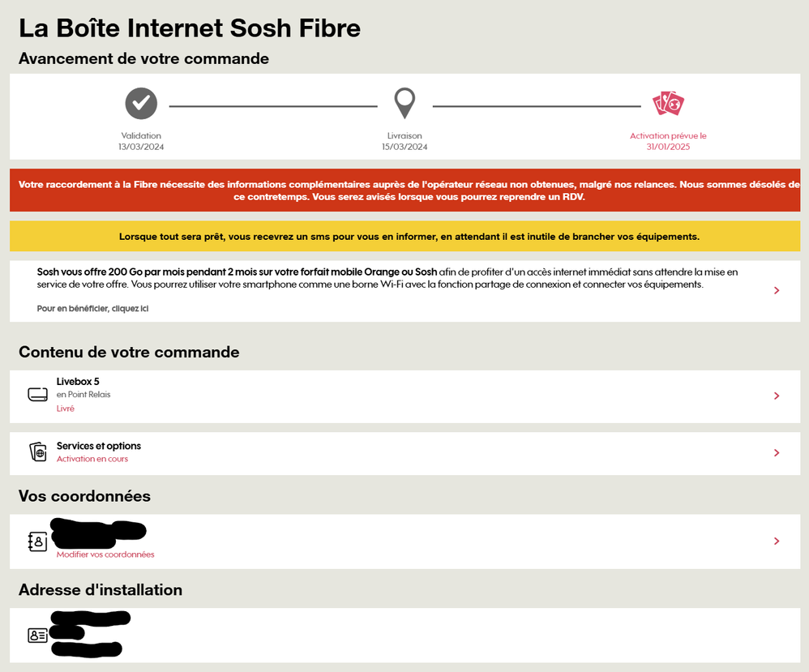This screenshot has height=672, width=809.
Task: Click the Validation checkmark step icon
Action: point(141,104)
